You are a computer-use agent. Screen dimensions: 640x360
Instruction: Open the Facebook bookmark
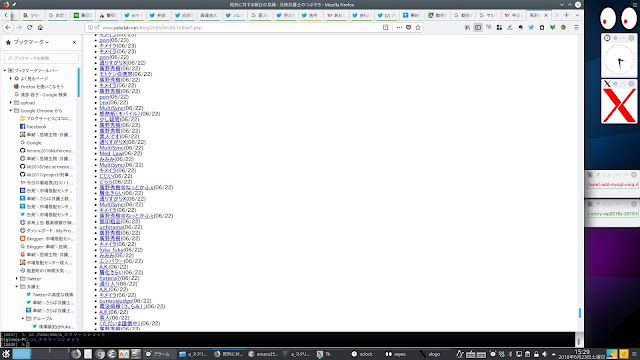[x=33, y=127]
